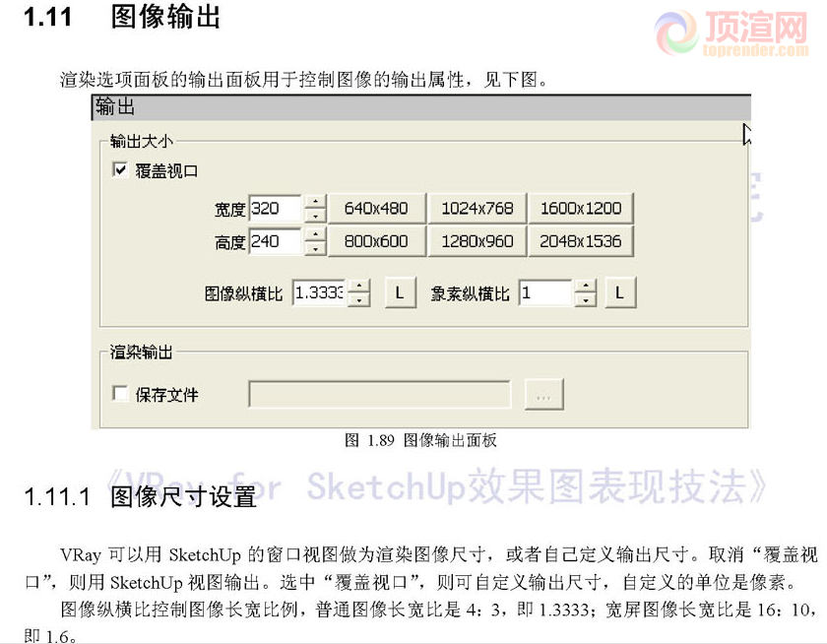The image size is (827, 644).
Task: Lower 象素纵横比 with its down arrow
Action: click(x=586, y=299)
